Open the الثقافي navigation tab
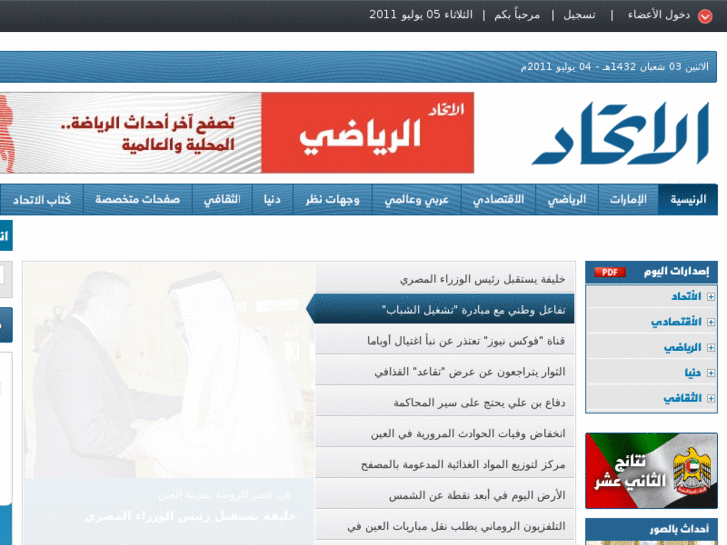Image resolution: width=727 pixels, height=545 pixels. 222,199
